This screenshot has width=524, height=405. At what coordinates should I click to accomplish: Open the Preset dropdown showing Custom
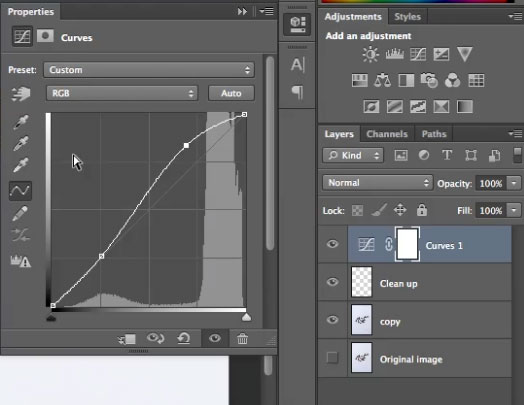tap(149, 70)
